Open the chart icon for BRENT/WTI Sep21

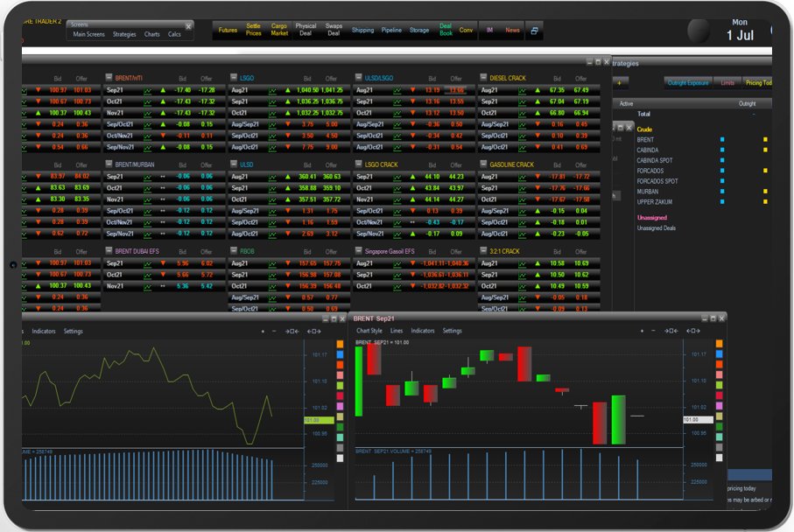click(x=147, y=91)
